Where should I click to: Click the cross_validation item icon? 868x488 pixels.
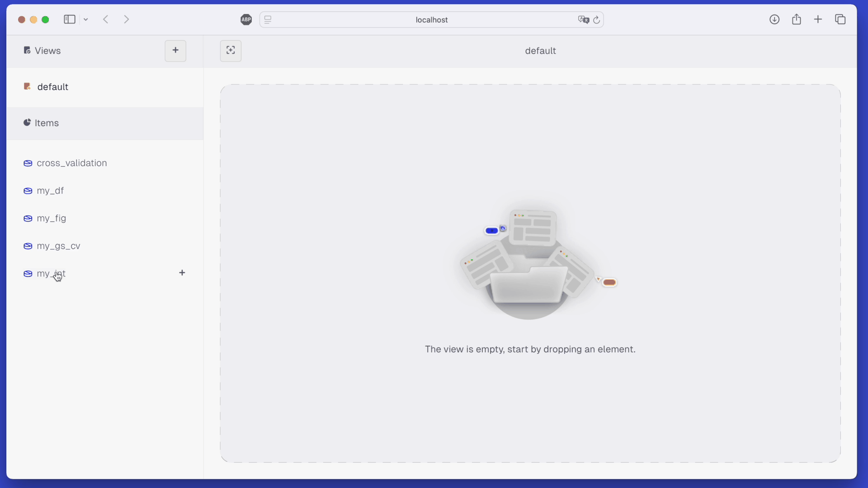pos(28,163)
